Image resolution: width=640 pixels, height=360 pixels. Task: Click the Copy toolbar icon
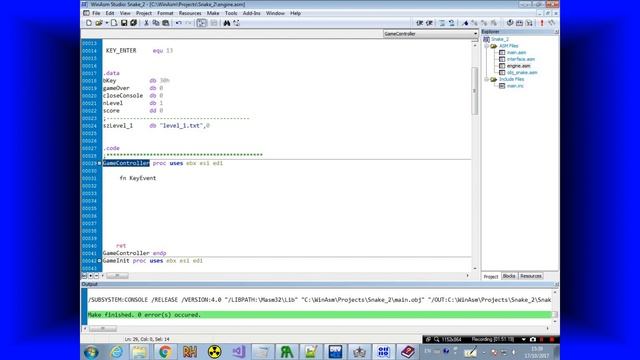click(156, 23)
